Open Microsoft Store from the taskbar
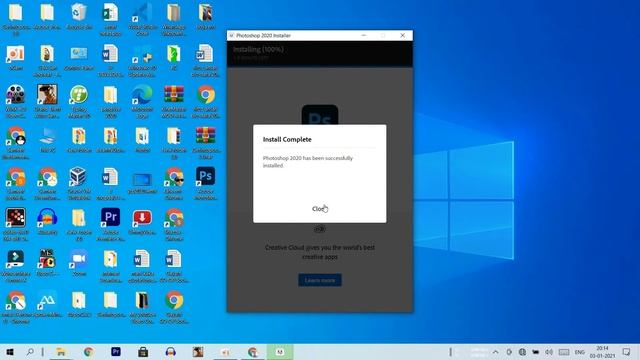The height and width of the screenshot is (360, 640). 143,352
